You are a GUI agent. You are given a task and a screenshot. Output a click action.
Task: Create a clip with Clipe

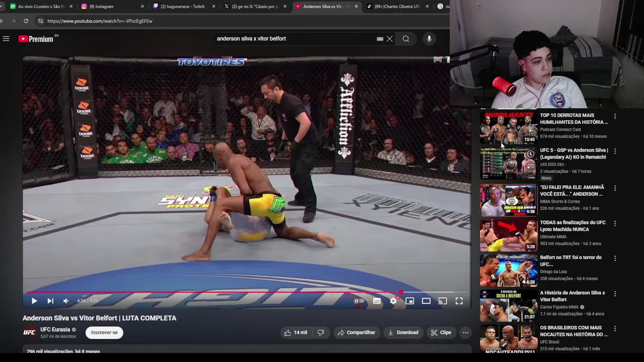(x=441, y=332)
